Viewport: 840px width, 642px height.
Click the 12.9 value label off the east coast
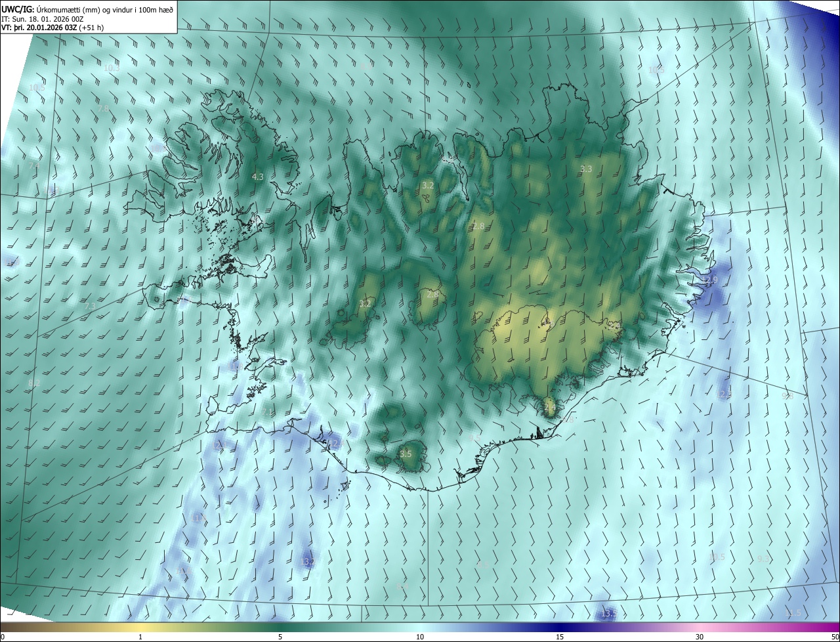[709, 280]
